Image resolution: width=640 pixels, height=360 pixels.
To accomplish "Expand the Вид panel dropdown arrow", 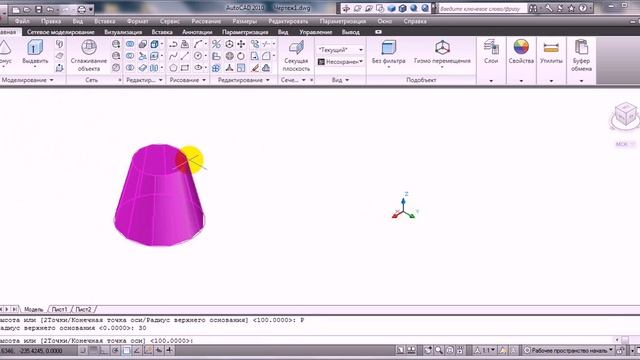I will tap(347, 80).
